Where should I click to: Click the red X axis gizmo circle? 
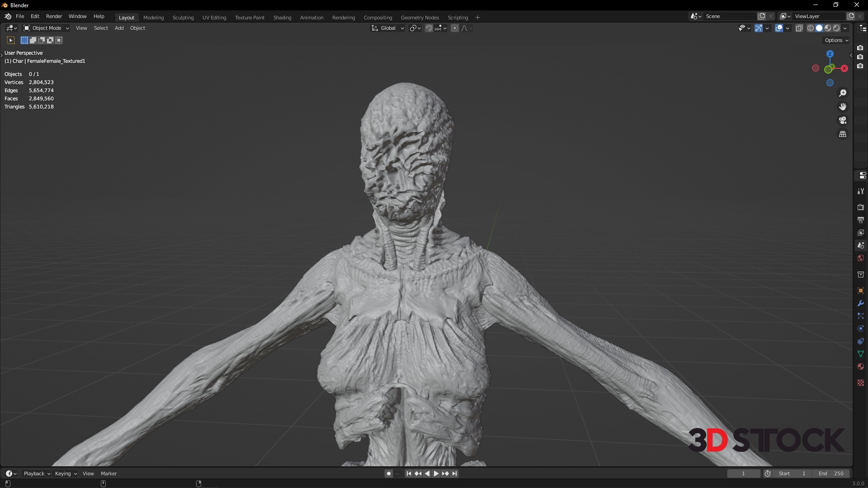click(x=844, y=69)
